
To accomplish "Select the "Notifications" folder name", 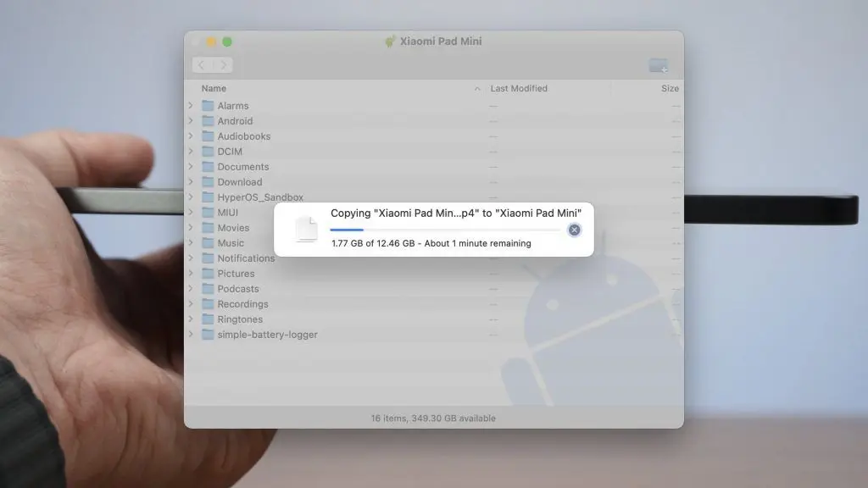I will [246, 258].
